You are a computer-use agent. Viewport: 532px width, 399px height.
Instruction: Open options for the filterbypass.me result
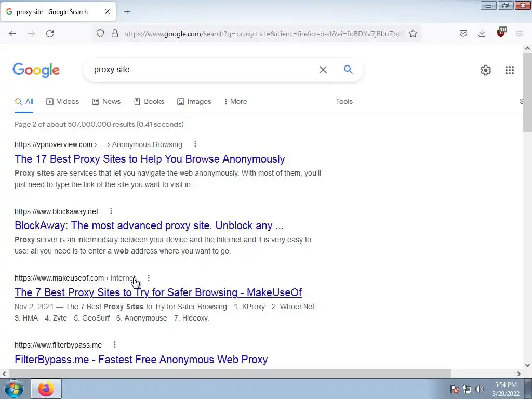[115, 345]
